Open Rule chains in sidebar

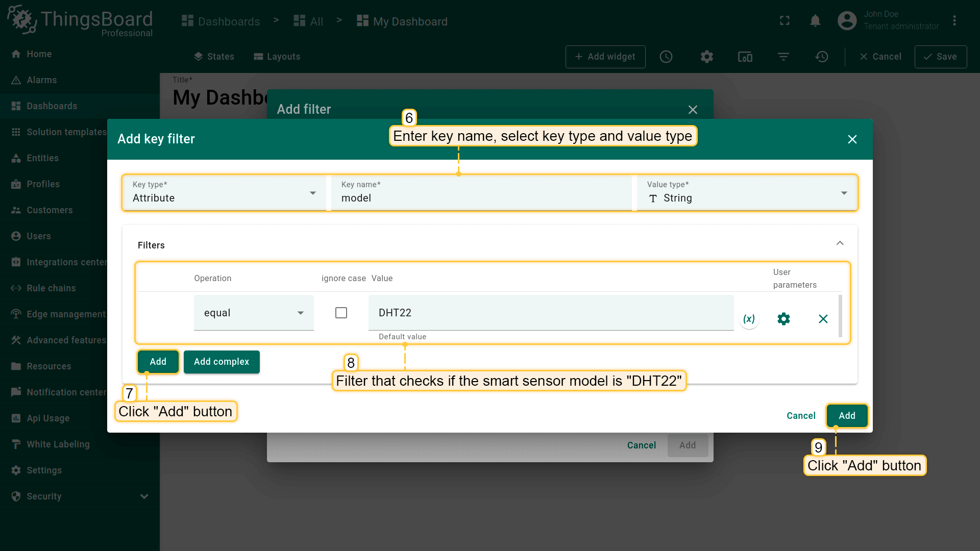(x=51, y=288)
